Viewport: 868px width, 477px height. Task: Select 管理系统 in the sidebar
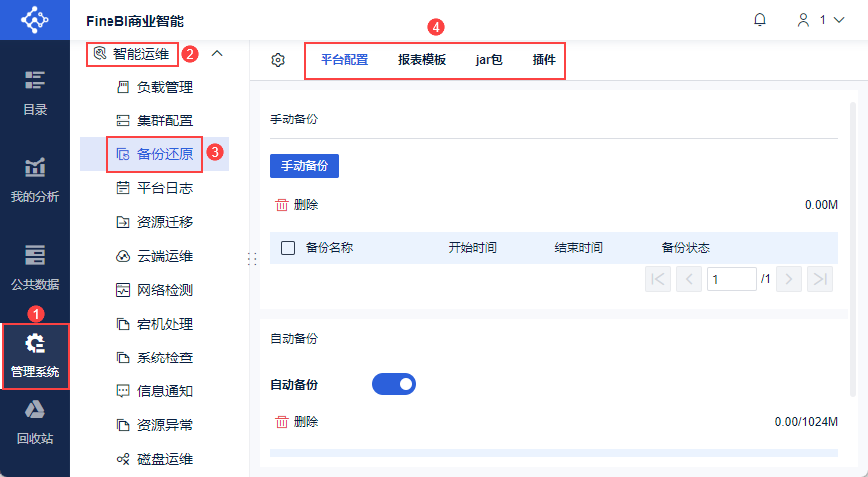pos(35,356)
